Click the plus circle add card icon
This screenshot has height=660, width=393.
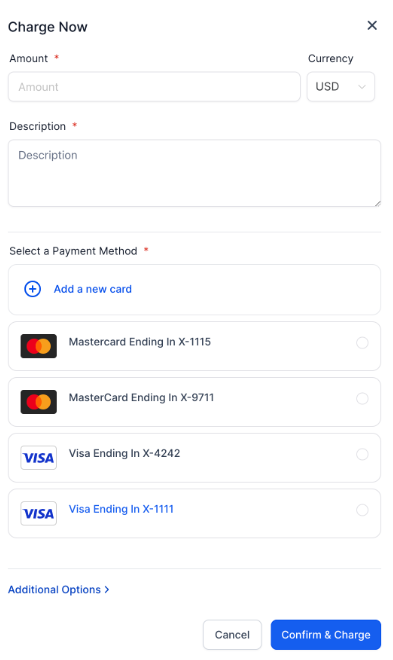coord(32,289)
